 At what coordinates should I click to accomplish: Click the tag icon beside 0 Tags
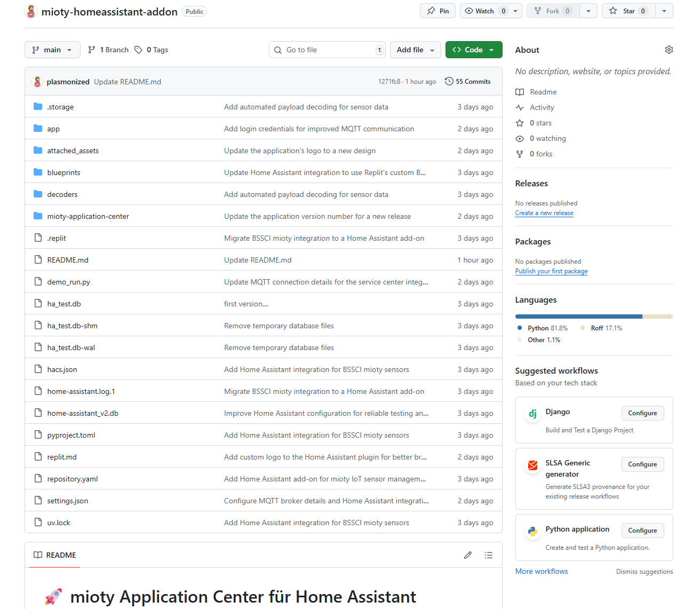tap(138, 50)
